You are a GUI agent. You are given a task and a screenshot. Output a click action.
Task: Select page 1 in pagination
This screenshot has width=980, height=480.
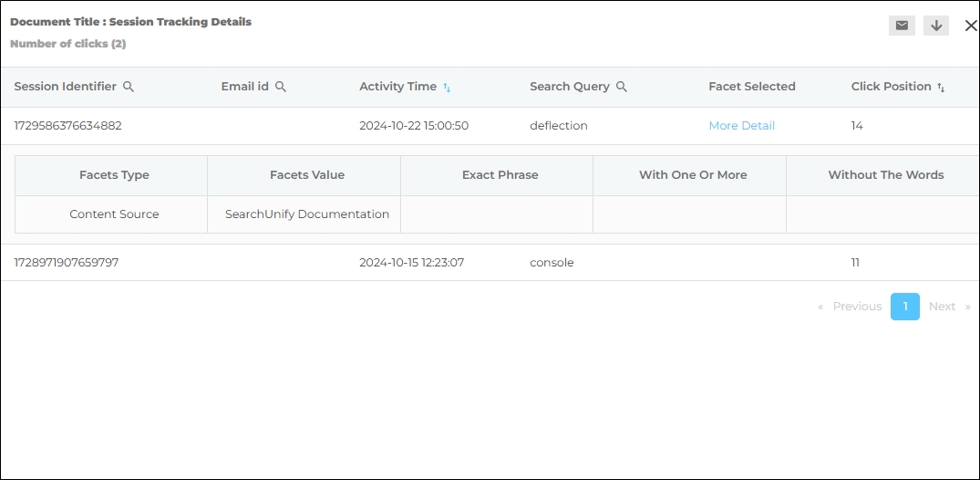[904, 307]
